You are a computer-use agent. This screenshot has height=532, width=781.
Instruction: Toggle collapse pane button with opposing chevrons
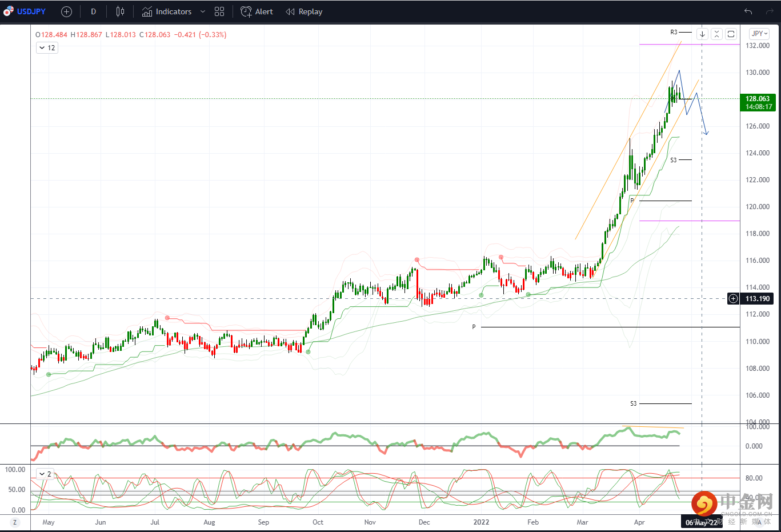click(716, 34)
